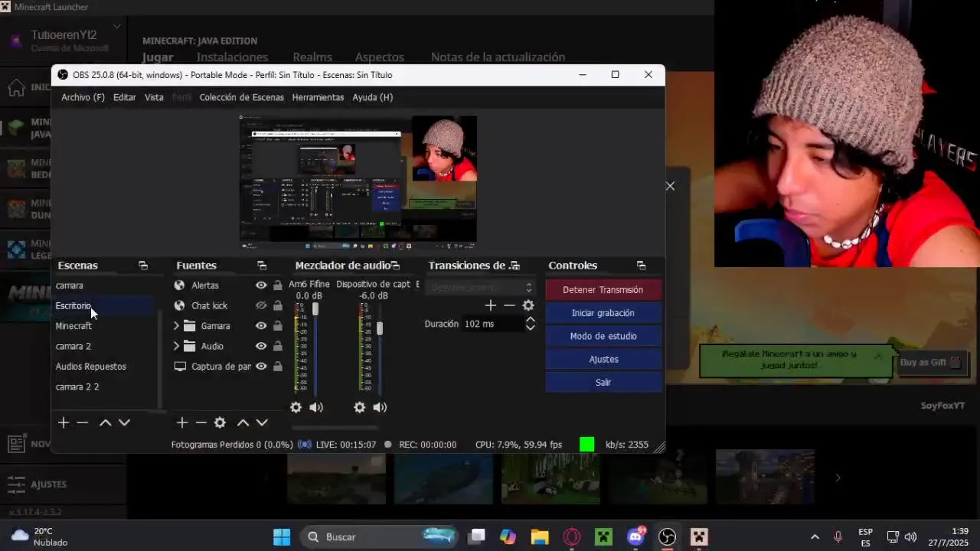Remove selected source in Fuentes panel
This screenshot has width=980, height=551.
(201, 422)
